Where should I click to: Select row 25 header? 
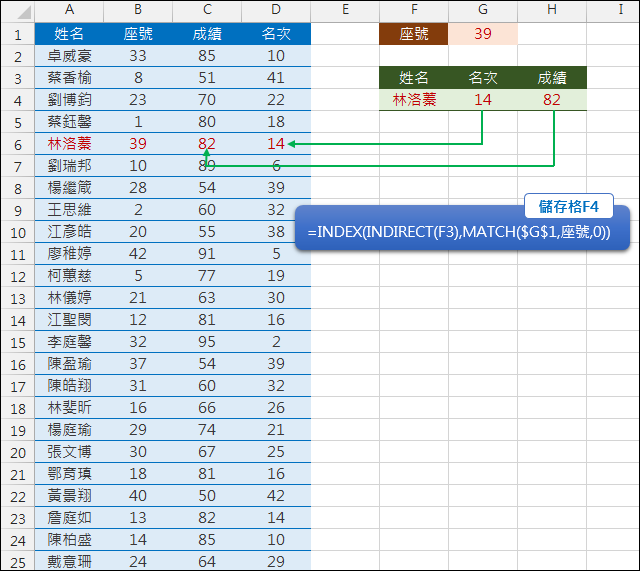(18, 562)
